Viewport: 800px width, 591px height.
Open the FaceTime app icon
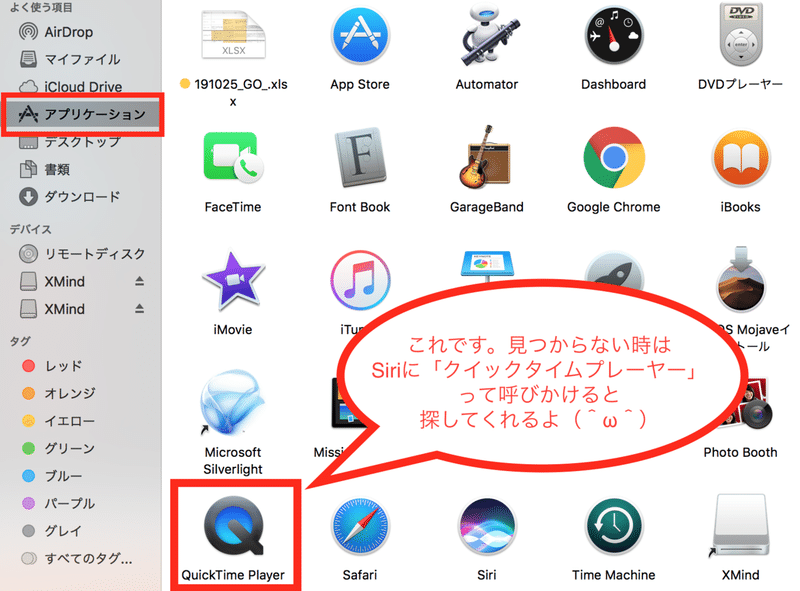pos(233,157)
